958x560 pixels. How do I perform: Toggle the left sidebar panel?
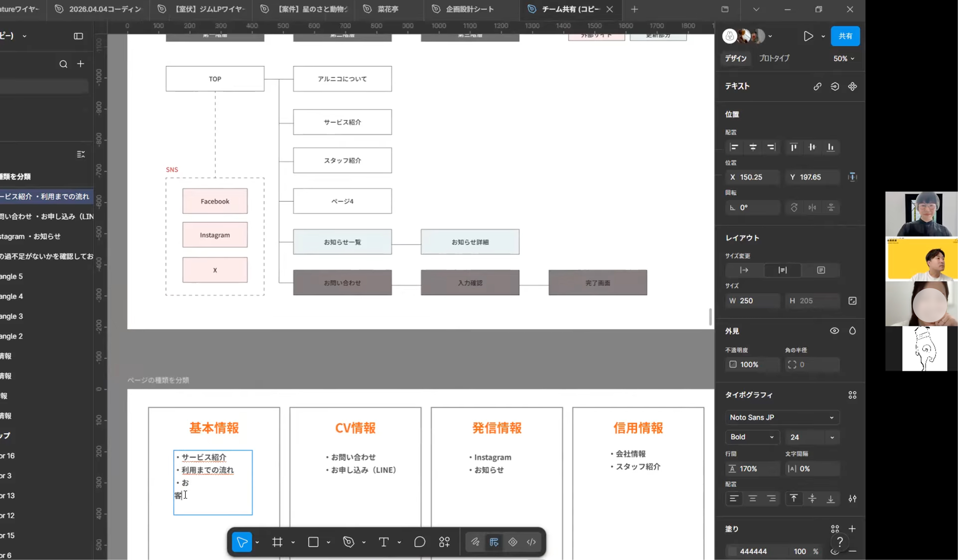[78, 36]
